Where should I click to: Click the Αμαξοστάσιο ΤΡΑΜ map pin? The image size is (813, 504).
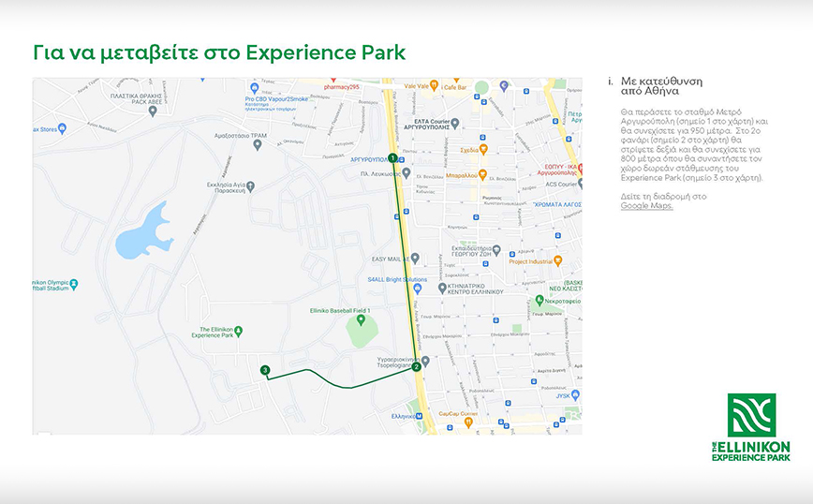click(x=257, y=145)
